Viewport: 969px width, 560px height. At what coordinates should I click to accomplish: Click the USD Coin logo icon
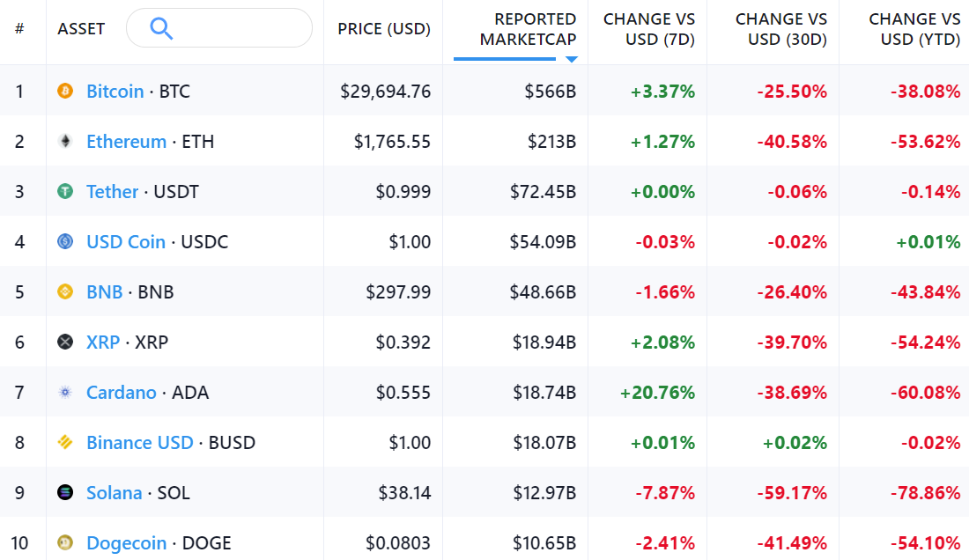click(65, 241)
